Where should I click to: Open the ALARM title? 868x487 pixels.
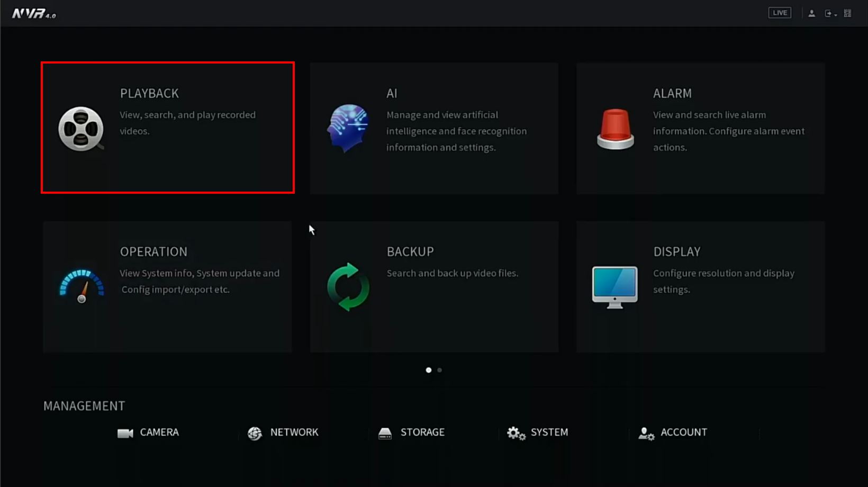click(x=672, y=93)
